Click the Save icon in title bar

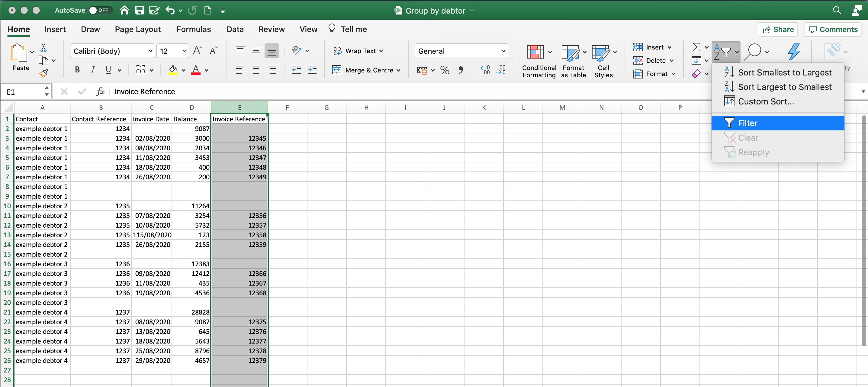click(x=139, y=11)
